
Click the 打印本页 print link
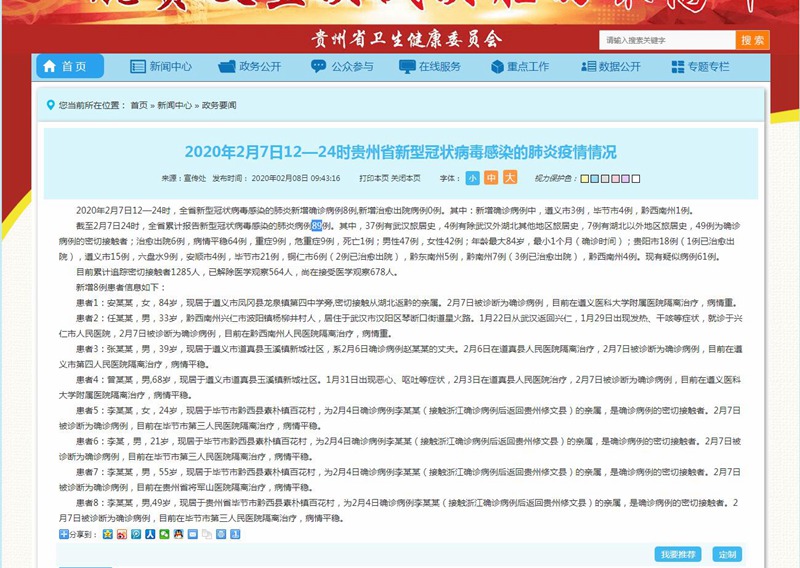click(373, 178)
